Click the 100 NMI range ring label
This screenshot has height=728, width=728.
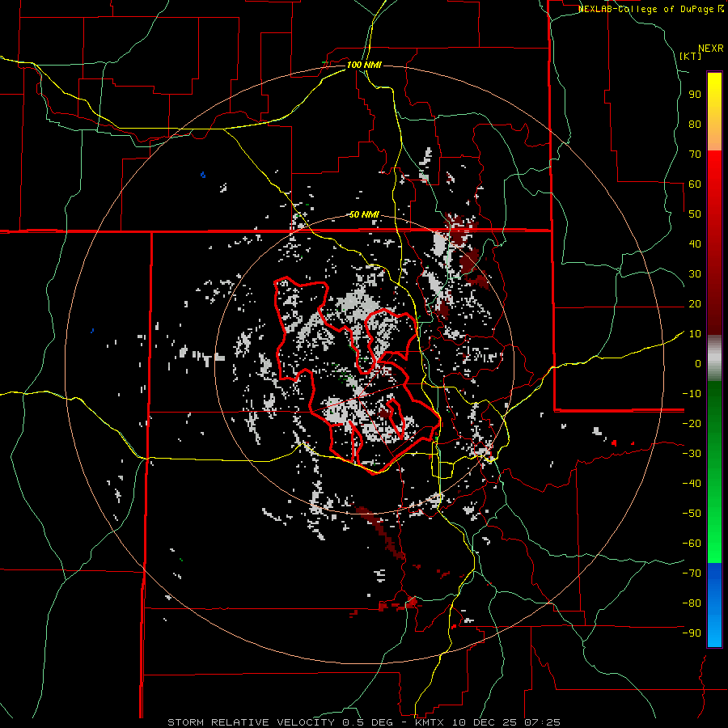[x=364, y=64]
